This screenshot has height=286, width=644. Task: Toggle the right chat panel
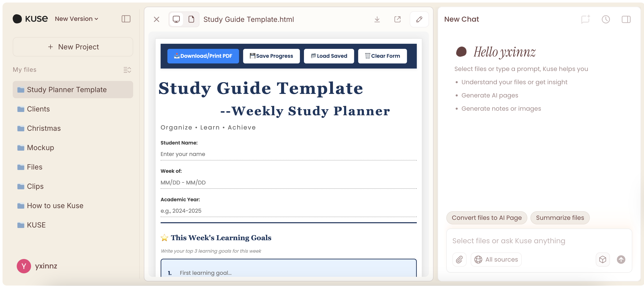point(626,19)
